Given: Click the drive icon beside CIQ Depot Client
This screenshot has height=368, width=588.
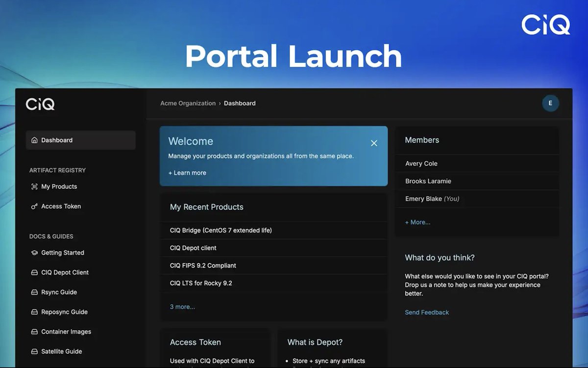Looking at the screenshot, I should (34, 272).
